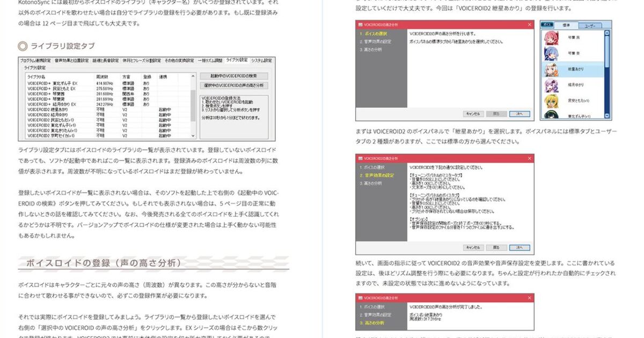Click the 方言 column header
Image resolution: width=644 pixels, height=338 pixels.
(x=131, y=77)
